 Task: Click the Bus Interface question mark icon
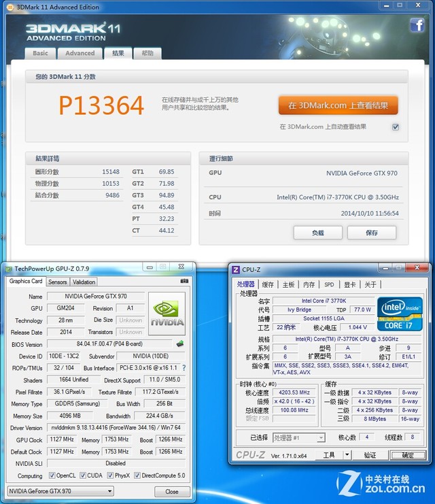click(184, 368)
